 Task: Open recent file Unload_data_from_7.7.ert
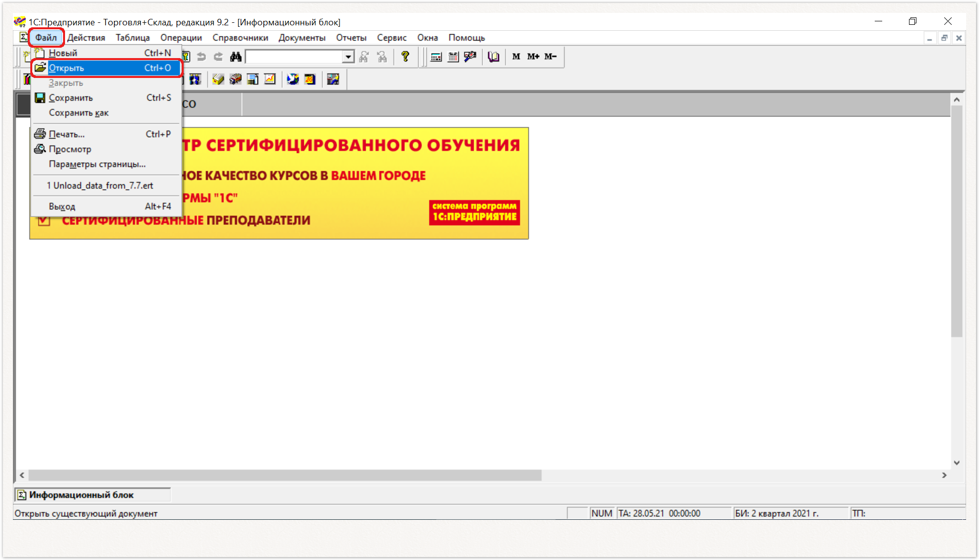click(x=106, y=185)
